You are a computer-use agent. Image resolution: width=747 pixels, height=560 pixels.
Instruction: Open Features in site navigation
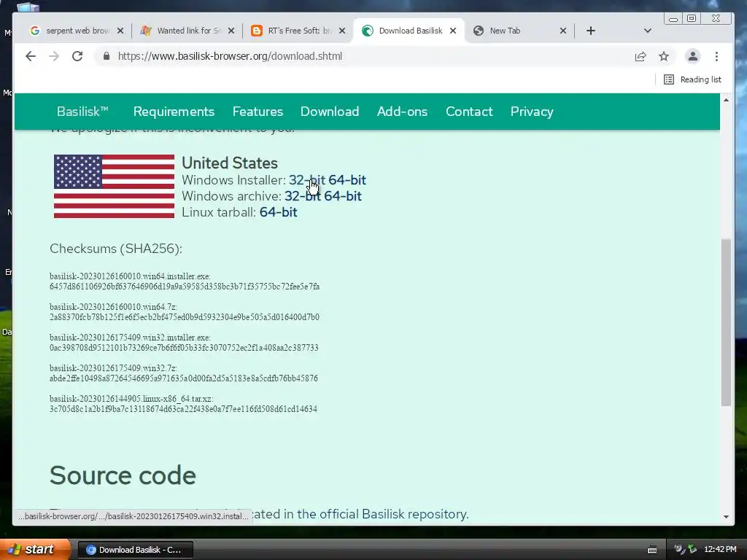click(x=258, y=112)
